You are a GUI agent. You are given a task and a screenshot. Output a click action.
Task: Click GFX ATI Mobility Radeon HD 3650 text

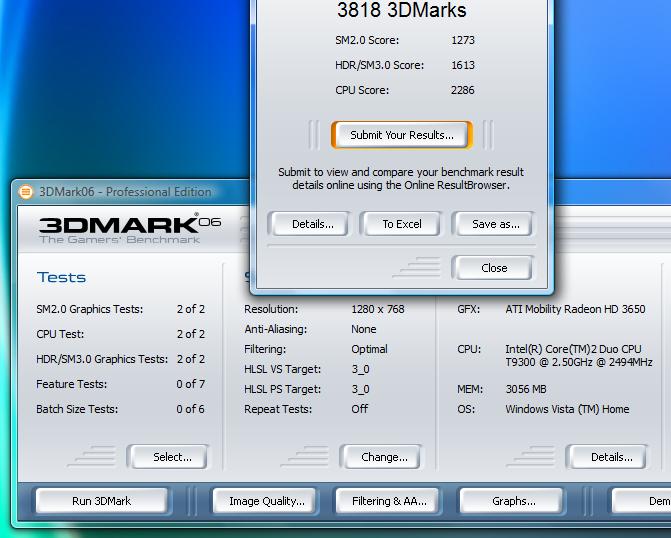pos(575,309)
